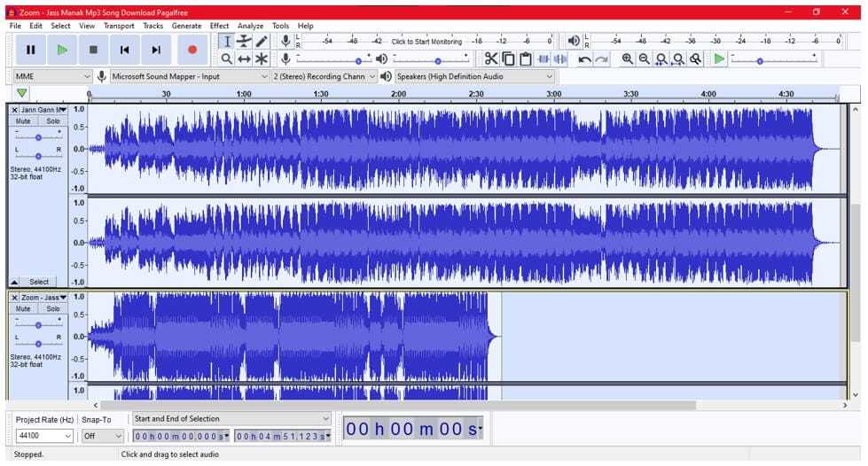Click the Cut scissors icon
868x466 pixels.
490,58
